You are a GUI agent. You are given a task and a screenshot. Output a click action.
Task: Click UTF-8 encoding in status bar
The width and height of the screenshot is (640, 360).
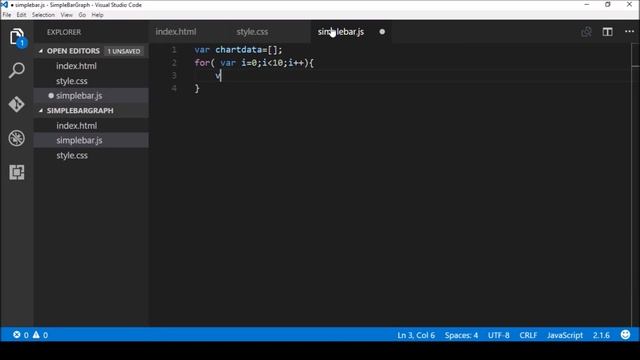pos(498,335)
